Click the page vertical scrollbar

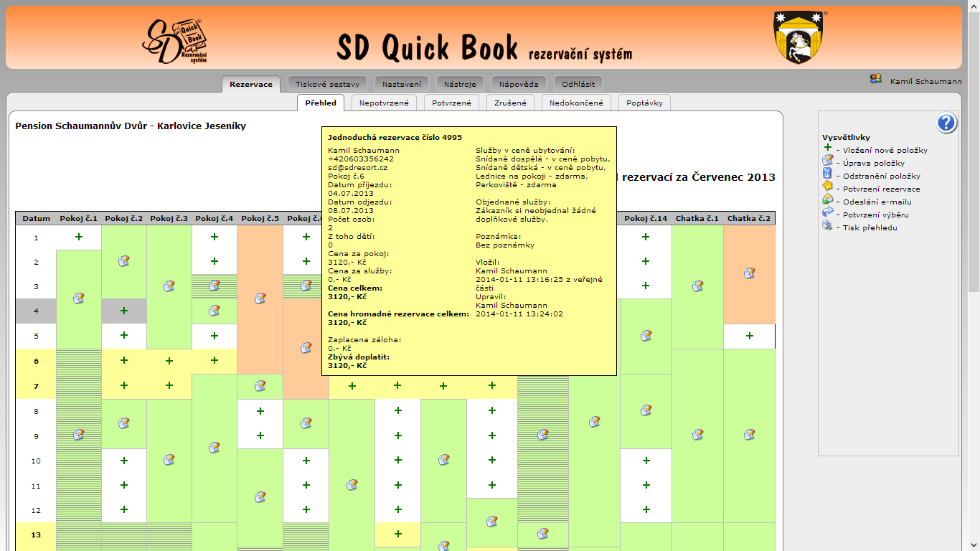[974, 275]
